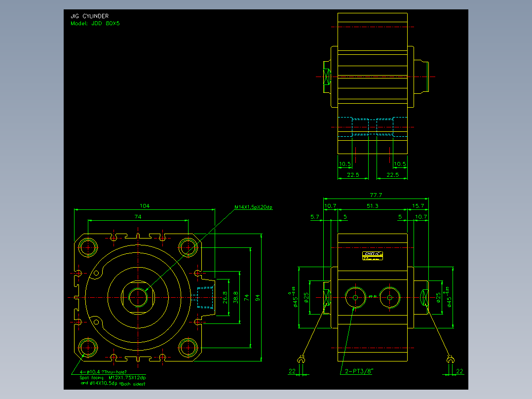The height and width of the screenshot is (399, 532).
Task: Select the 51.3 body length dimension
Action: (x=372, y=206)
